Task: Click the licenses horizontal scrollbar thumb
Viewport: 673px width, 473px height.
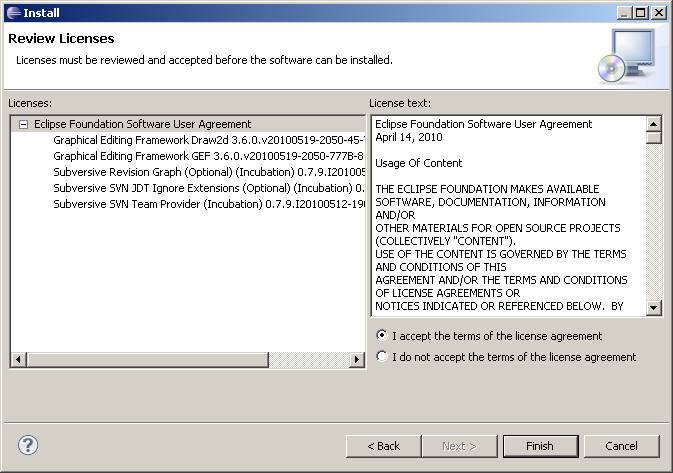Action: 148,359
